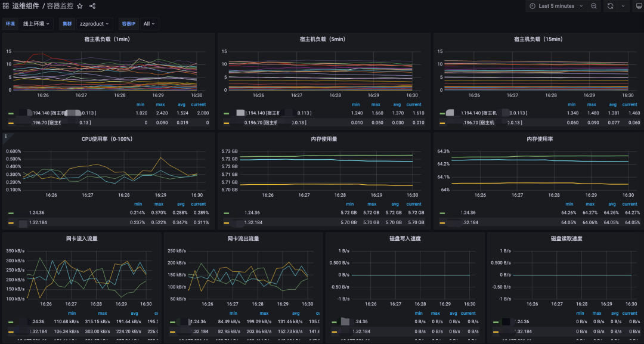Screen dimensions: 644x344
Task: Click green swatch of 194.140 in 宿主机负载（15min）
Action: 442,113
